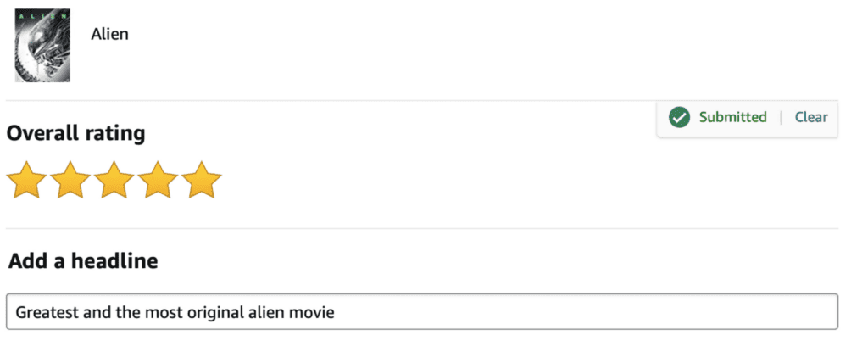Click the word 'Greatest' in the headline
This screenshot has height=352, width=868.
point(44,312)
